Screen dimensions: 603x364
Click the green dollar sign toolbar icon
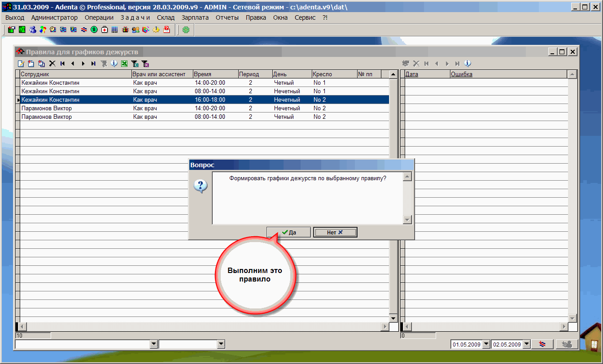94,30
